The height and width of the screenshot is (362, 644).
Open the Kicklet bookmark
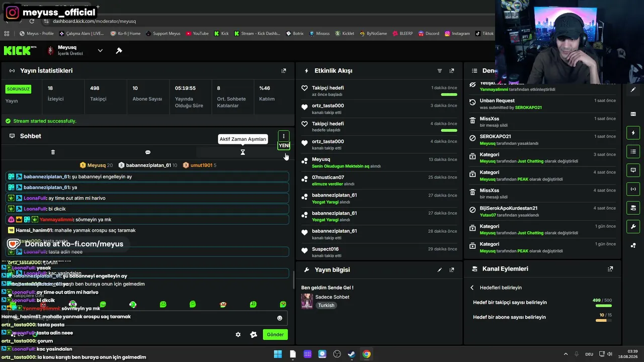click(345, 34)
